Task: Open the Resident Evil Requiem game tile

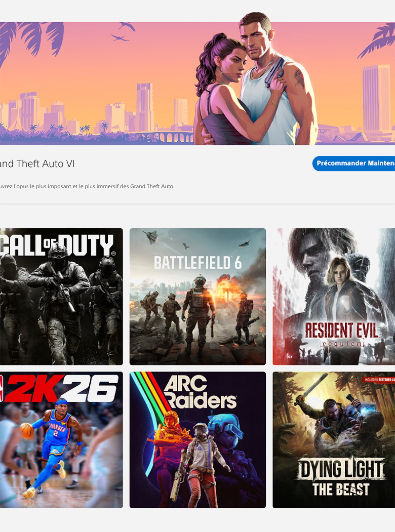Action: click(334, 296)
